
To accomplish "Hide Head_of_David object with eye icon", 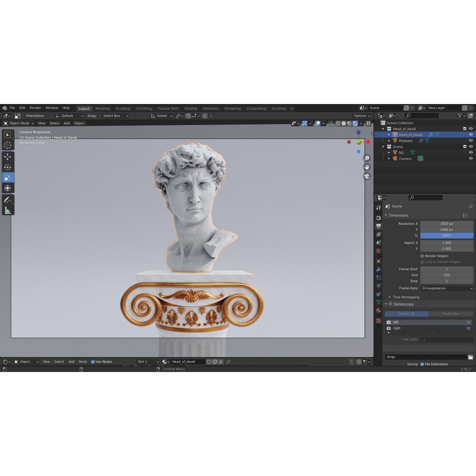I will pos(471,135).
